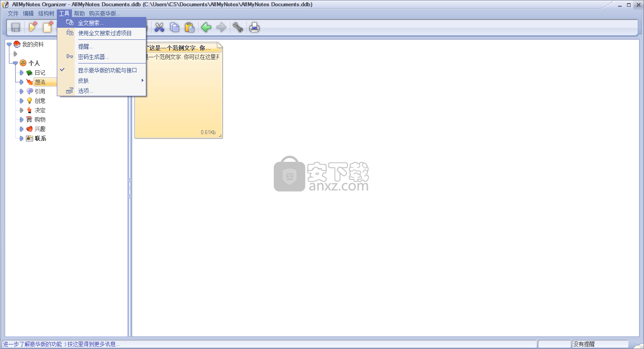Screen dimensions: 644x349
Task: Expand the 想法 folder arrow
Action: click(x=21, y=82)
